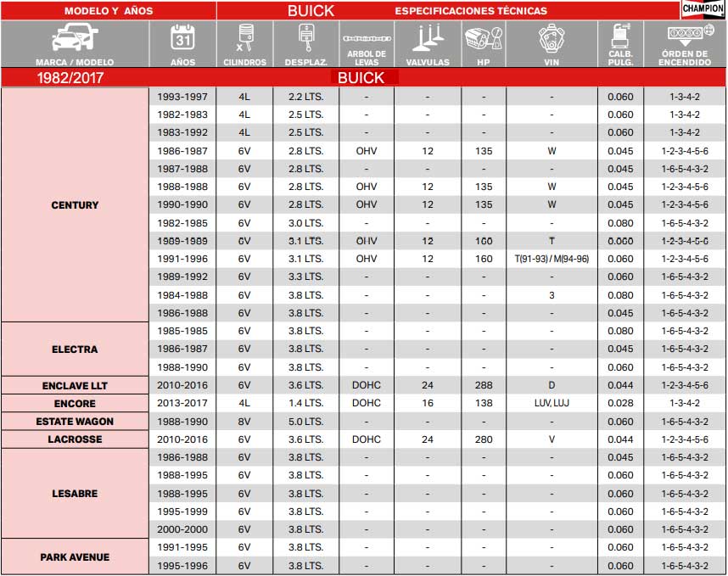Click the 1987-1988 years cell

click(x=182, y=169)
